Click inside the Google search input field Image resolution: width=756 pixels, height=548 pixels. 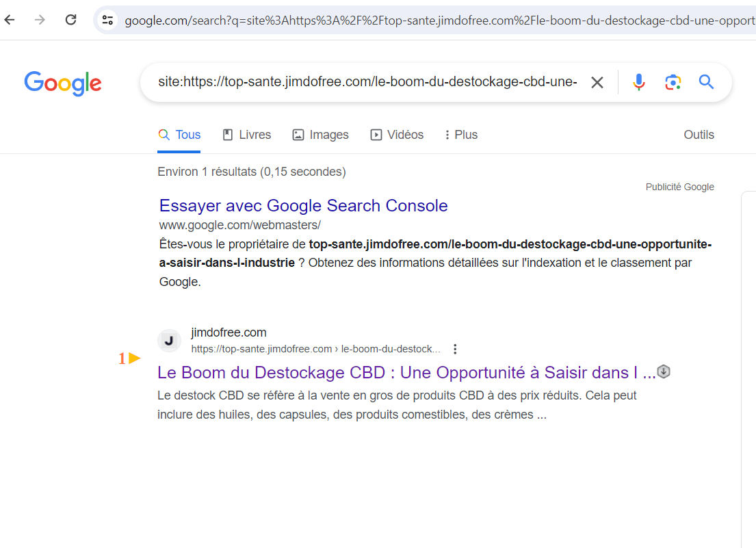point(367,83)
